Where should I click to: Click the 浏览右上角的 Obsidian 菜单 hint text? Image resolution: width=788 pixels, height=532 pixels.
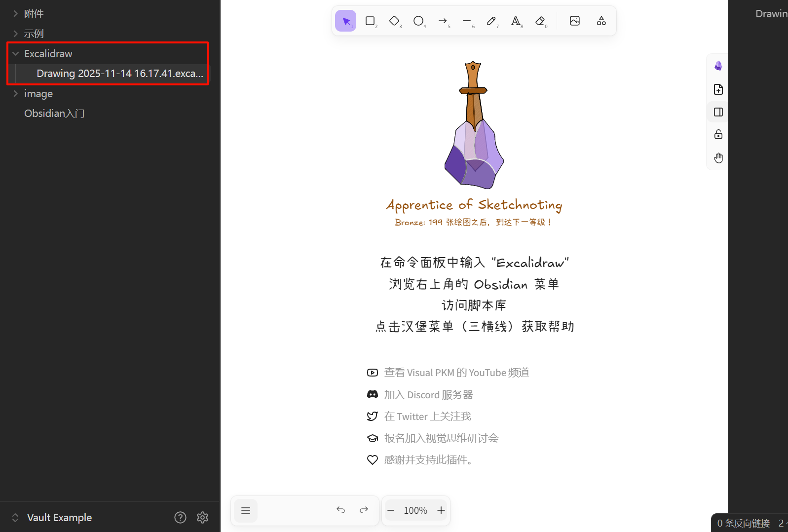pos(474,284)
